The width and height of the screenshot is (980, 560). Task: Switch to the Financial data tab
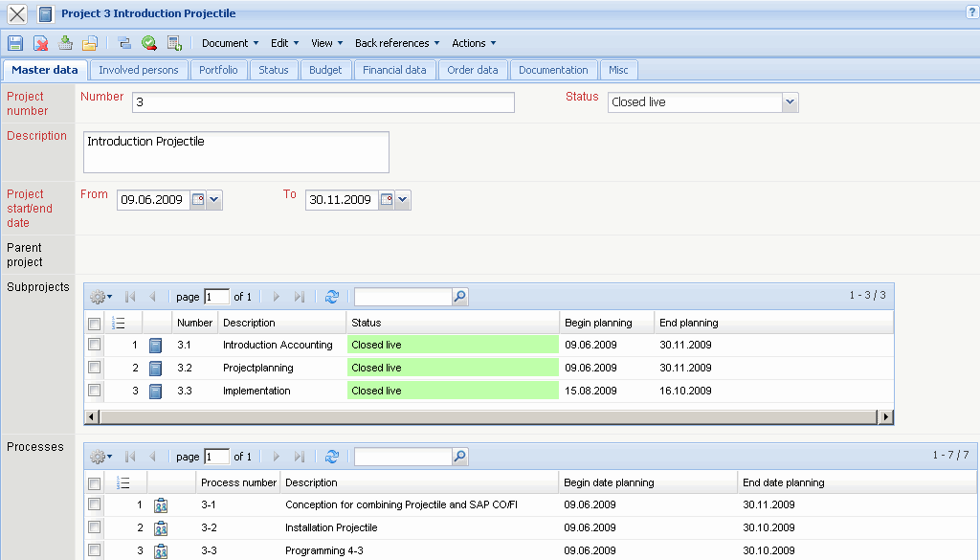point(394,70)
